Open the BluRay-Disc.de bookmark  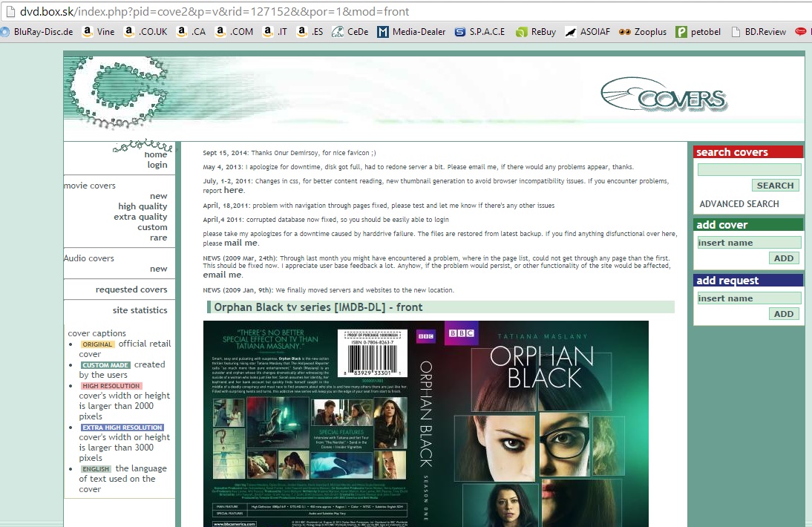[37, 32]
